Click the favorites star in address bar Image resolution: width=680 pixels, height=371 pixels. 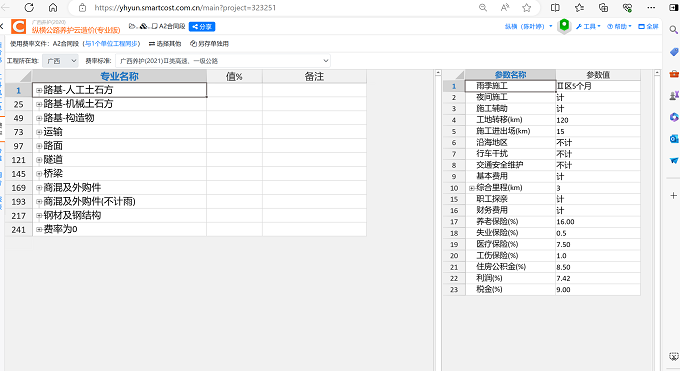[x=526, y=7]
